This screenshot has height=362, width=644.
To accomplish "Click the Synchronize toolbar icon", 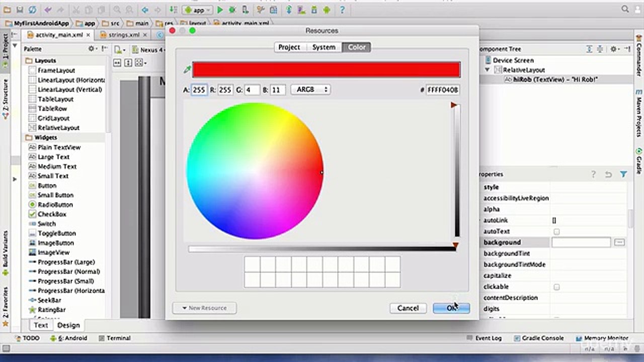I will coord(32,10).
